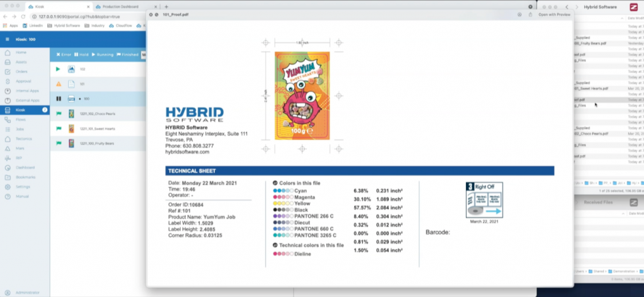Click the browser address bar

(88, 16)
